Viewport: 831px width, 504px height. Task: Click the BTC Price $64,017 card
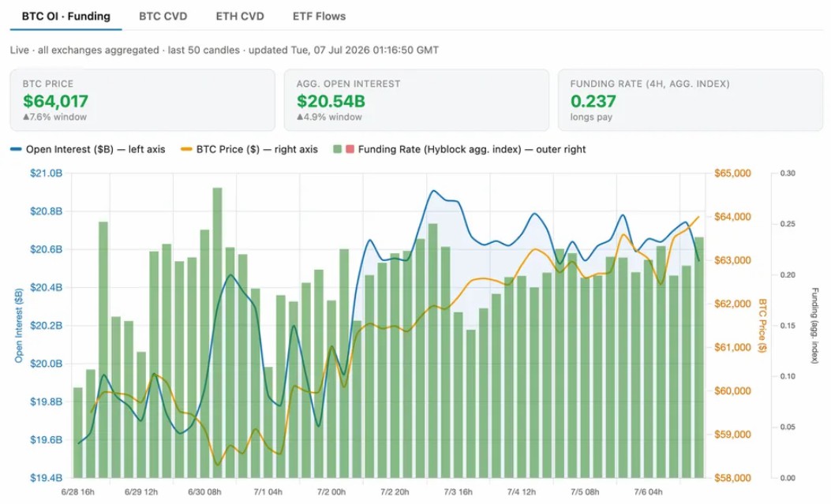(x=143, y=100)
